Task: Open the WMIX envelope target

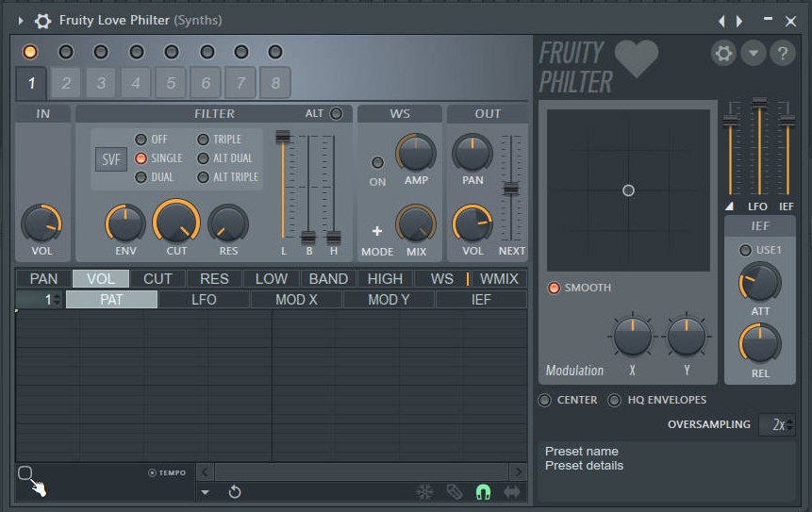Action: coord(499,278)
